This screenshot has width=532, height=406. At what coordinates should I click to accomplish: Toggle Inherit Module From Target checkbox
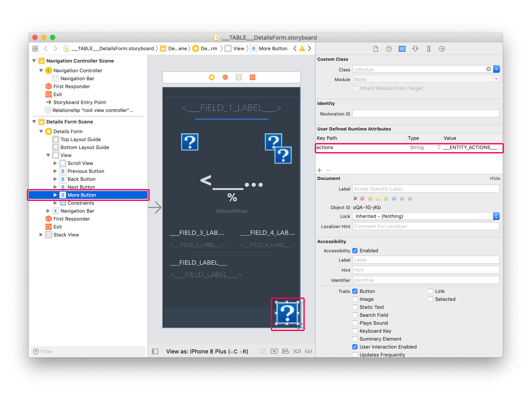(355, 88)
